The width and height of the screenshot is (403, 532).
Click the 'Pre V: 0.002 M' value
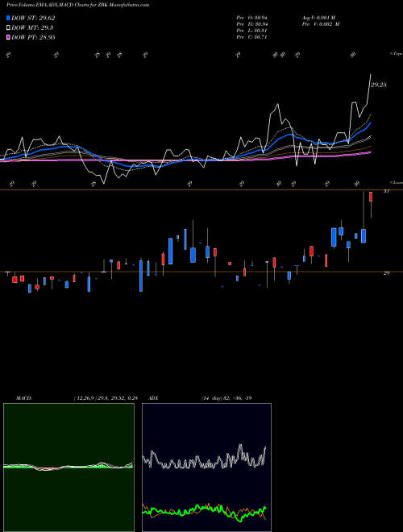tap(320, 24)
